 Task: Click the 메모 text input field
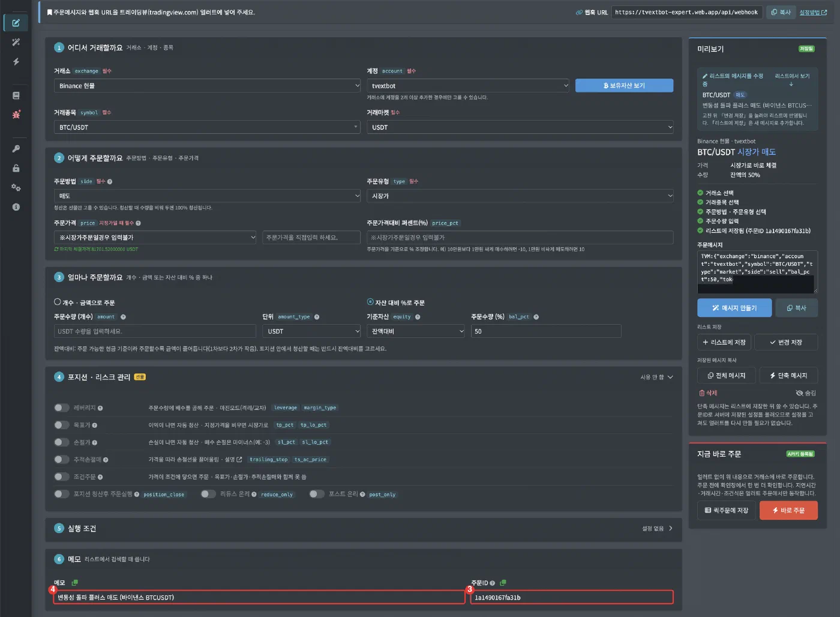[x=259, y=597]
